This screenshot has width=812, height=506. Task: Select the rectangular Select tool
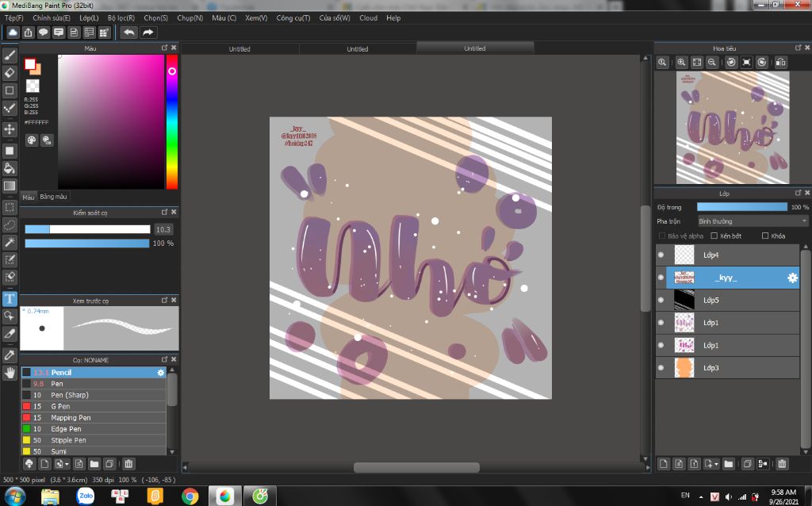click(x=10, y=207)
